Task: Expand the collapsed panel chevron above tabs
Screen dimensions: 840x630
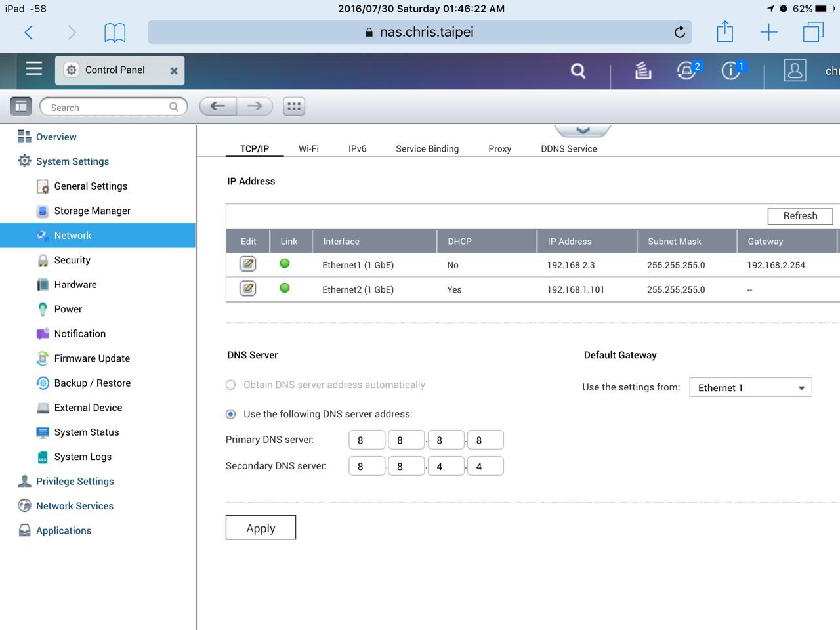Action: coord(583,130)
